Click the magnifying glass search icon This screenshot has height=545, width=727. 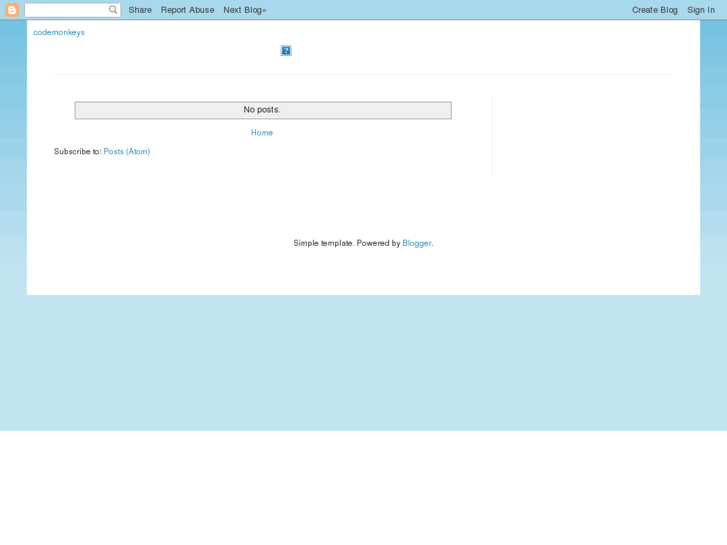point(113,10)
